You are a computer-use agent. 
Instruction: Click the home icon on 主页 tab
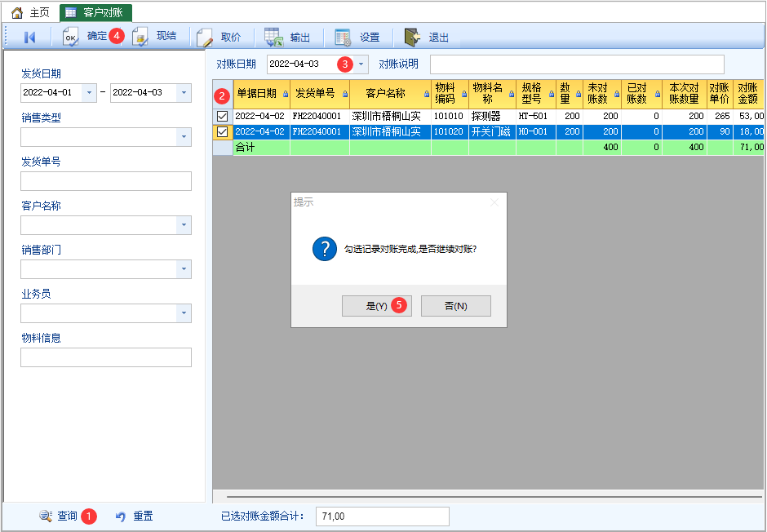pos(17,13)
